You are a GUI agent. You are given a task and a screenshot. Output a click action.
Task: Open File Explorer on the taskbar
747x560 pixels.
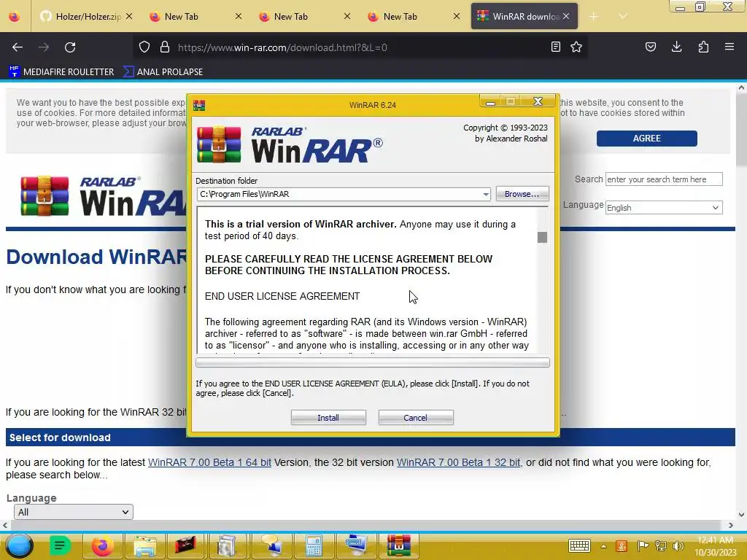pyautogui.click(x=145, y=545)
